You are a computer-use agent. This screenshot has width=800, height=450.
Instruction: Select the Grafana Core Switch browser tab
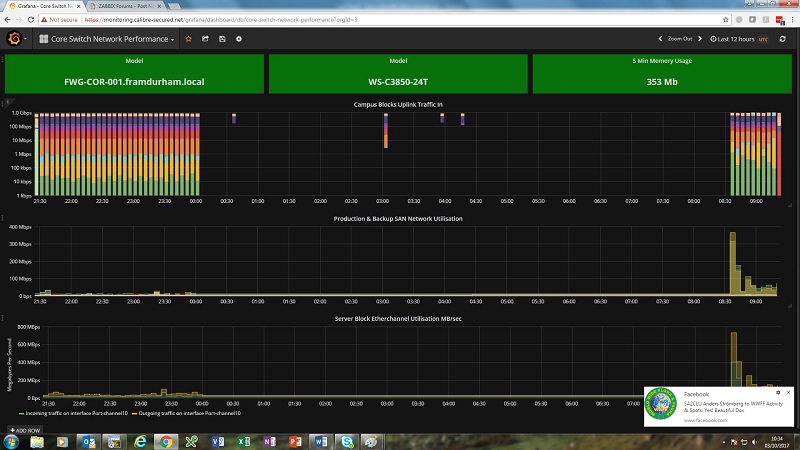point(40,5)
